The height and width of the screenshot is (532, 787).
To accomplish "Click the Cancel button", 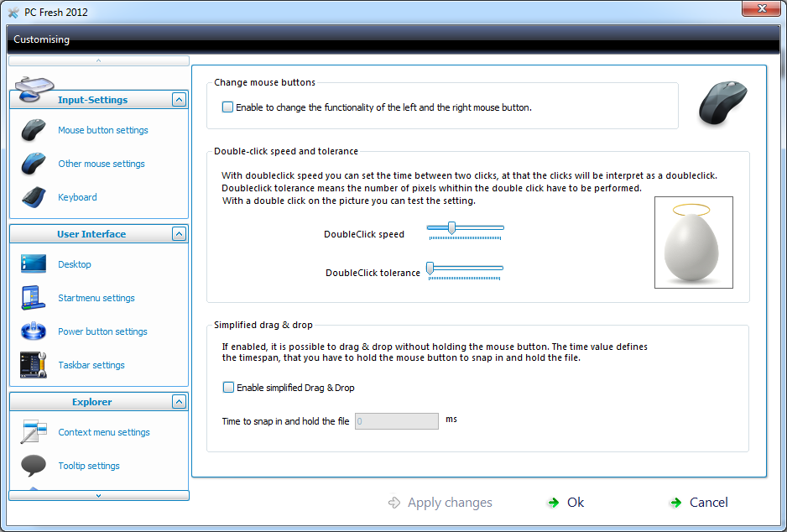I will pyautogui.click(x=699, y=503).
